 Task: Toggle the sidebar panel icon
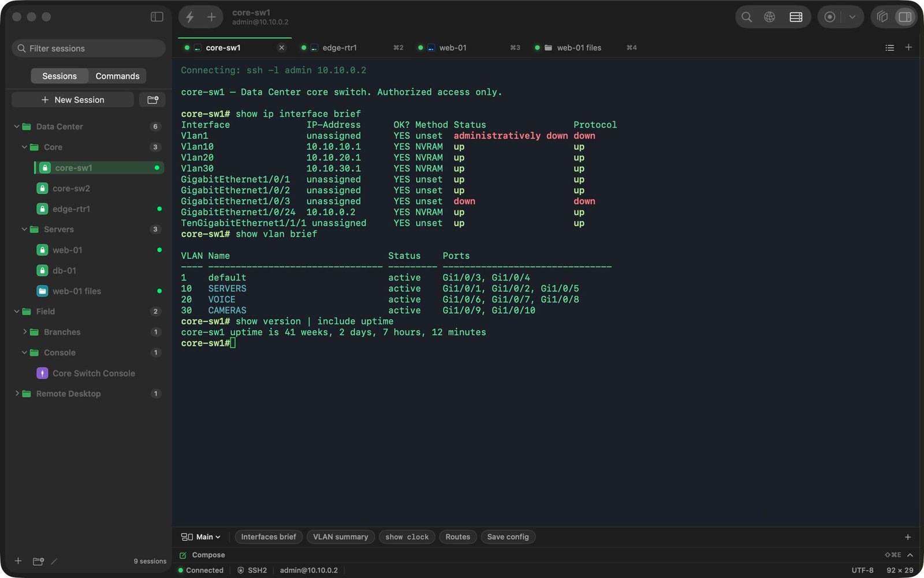[x=157, y=17]
